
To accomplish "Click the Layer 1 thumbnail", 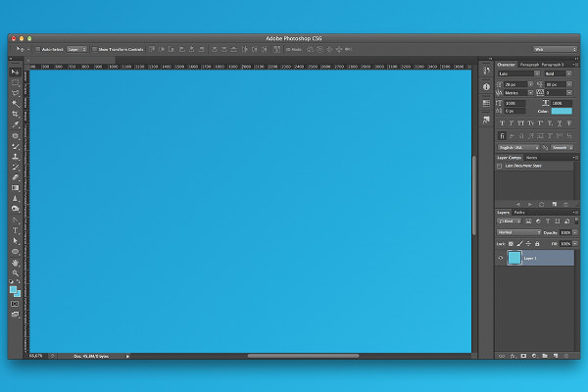I will pos(514,258).
